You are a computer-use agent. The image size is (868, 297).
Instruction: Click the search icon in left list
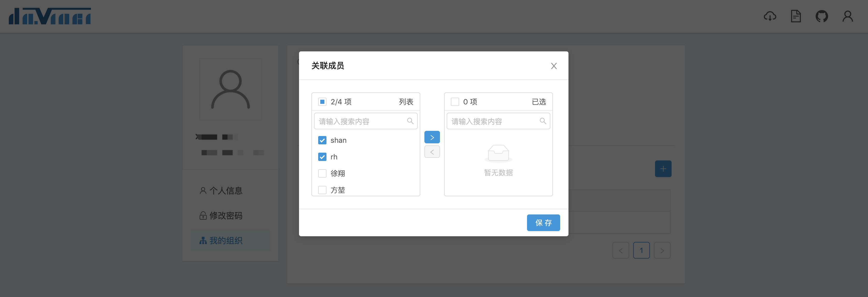click(410, 121)
